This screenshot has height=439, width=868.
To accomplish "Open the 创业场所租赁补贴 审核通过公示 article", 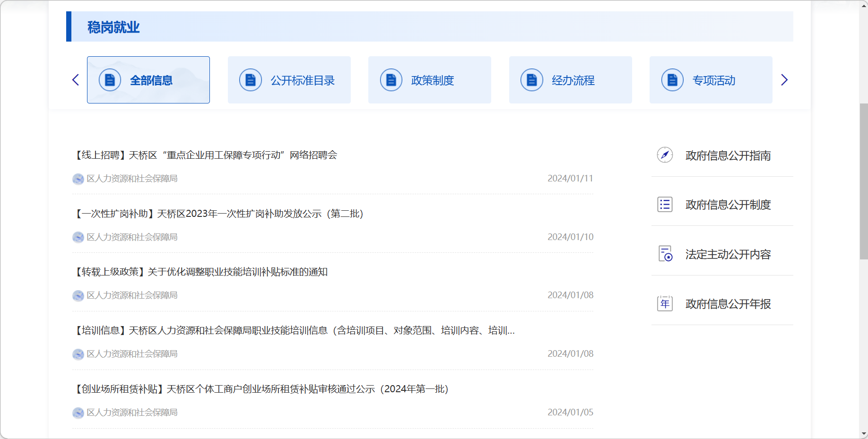I will 261,389.
